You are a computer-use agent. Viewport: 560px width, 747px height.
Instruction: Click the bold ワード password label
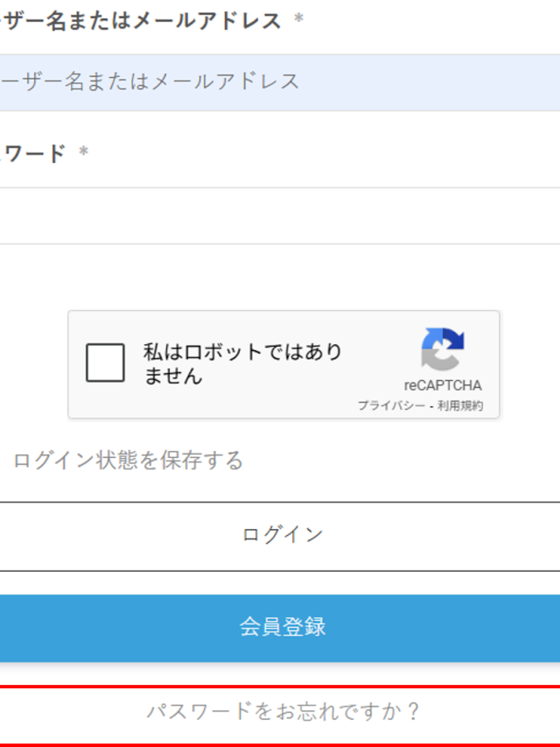coord(33,154)
